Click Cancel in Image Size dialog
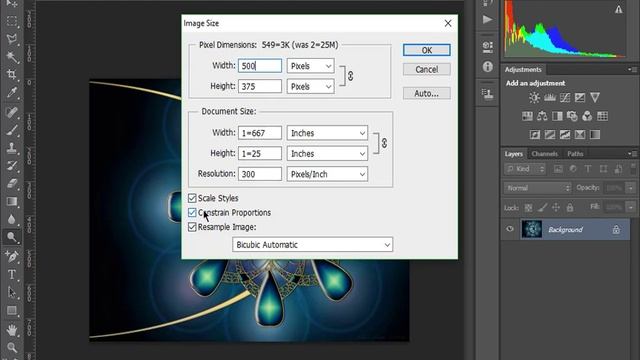This screenshot has height=360, width=640. coord(427,69)
